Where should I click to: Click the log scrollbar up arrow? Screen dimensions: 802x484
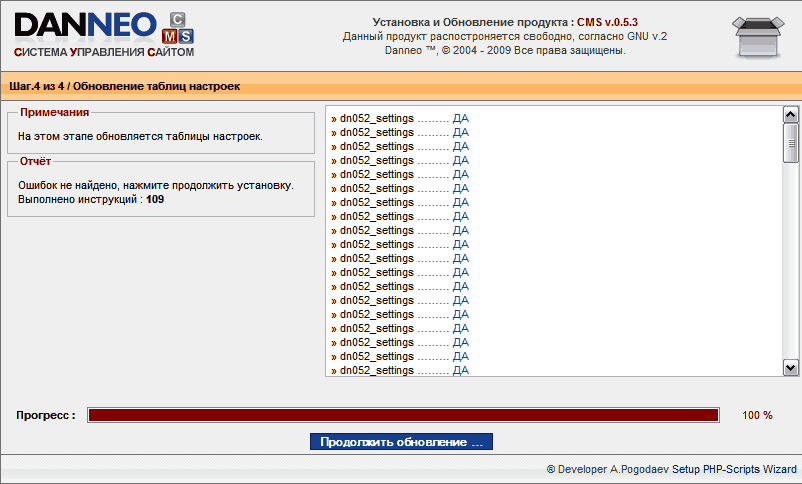coord(790,115)
